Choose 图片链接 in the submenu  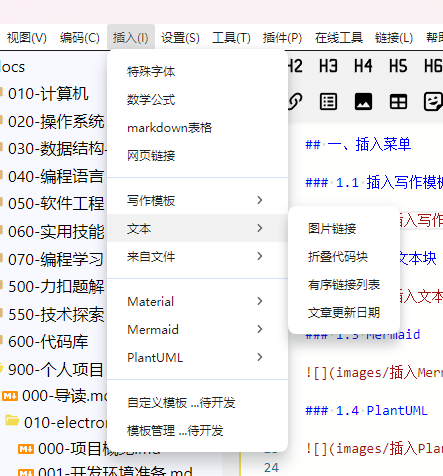pos(344,229)
